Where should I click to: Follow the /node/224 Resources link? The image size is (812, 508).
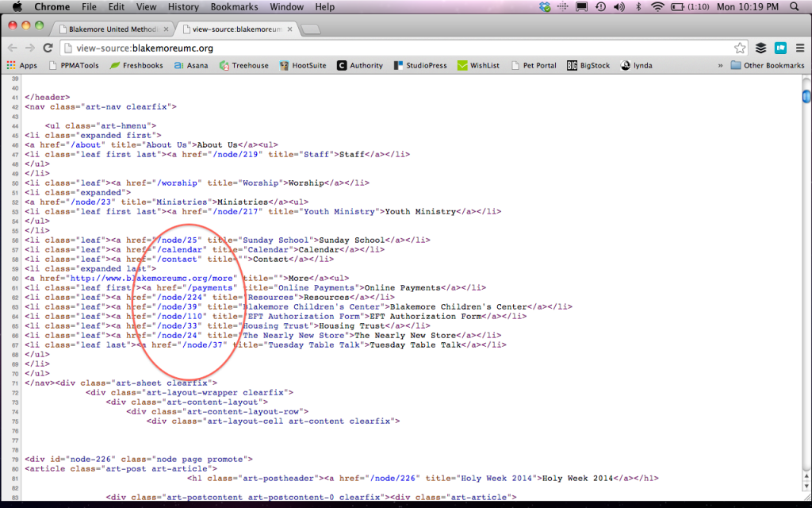[180, 298]
